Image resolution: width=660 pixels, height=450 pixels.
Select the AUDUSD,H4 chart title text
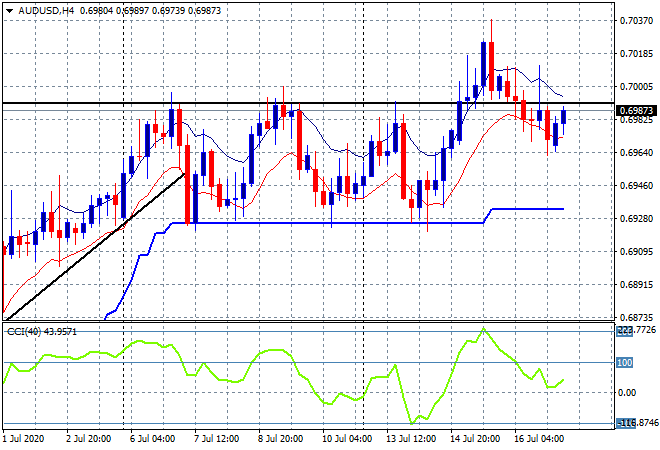click(x=46, y=11)
